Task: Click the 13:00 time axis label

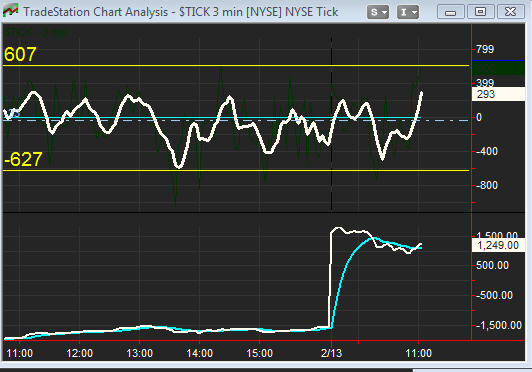Action: (x=139, y=353)
